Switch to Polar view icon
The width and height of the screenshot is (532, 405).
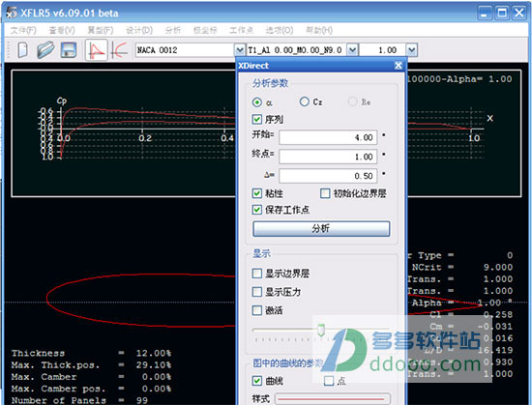tap(119, 50)
